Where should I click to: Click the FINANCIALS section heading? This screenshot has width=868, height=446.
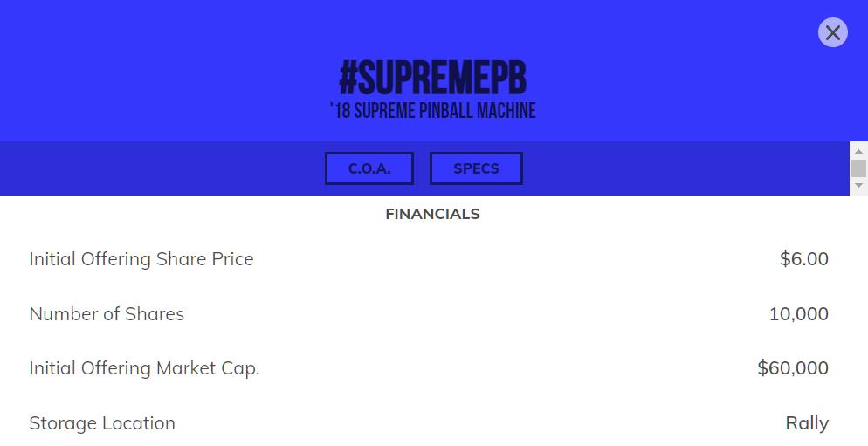432,214
